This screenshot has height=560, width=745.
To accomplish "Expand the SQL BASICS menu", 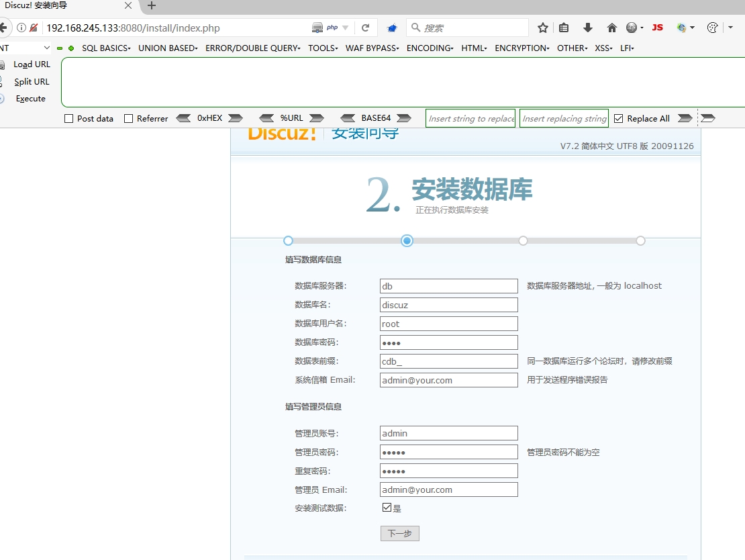I will point(106,48).
